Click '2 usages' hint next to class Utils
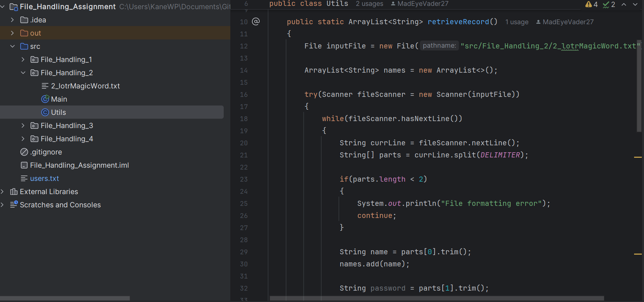The height and width of the screenshot is (302, 644). 369,4
